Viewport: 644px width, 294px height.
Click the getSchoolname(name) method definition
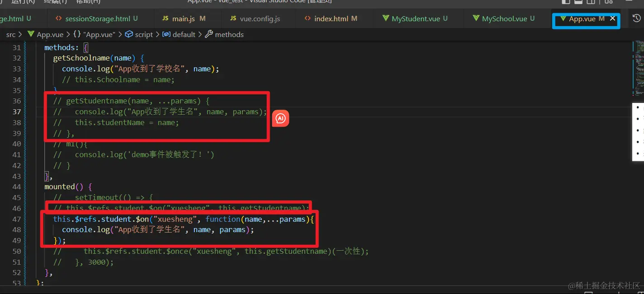point(99,58)
